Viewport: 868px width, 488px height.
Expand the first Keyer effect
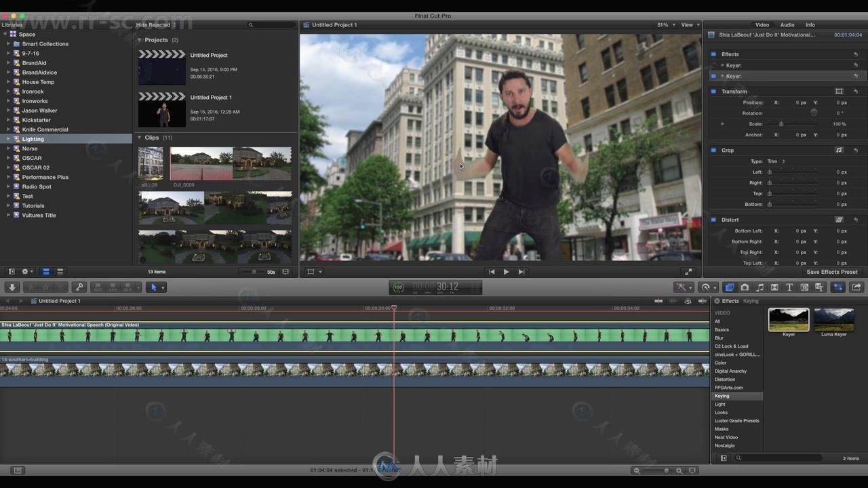722,65
